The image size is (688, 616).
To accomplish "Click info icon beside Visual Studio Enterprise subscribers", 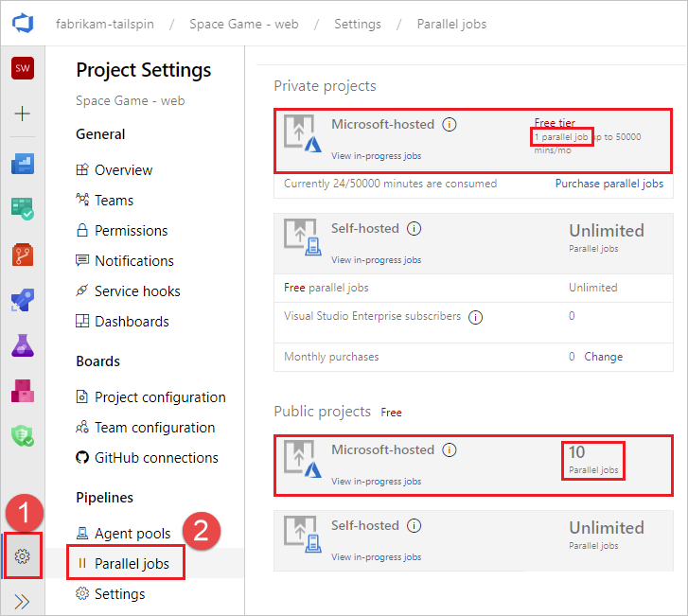I will tap(475, 317).
